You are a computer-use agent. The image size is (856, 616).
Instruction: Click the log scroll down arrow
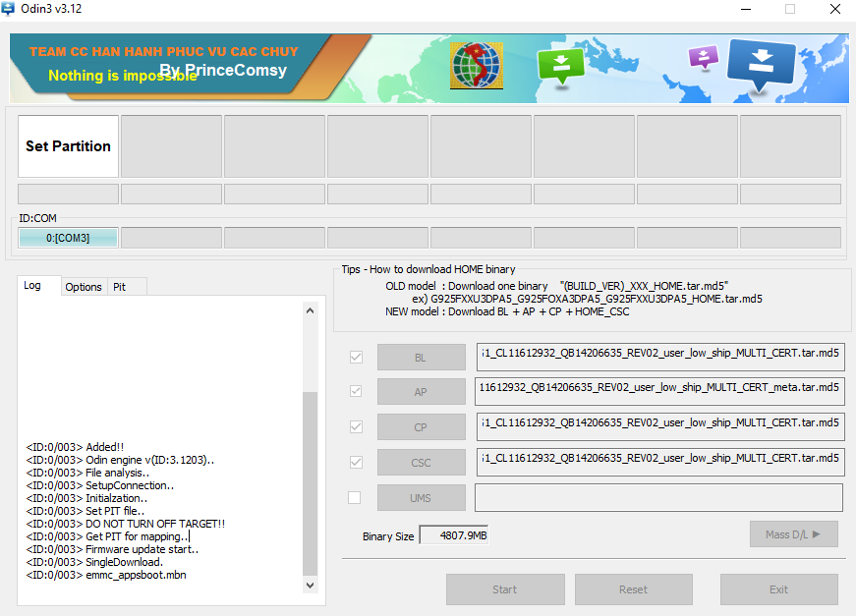[x=311, y=586]
